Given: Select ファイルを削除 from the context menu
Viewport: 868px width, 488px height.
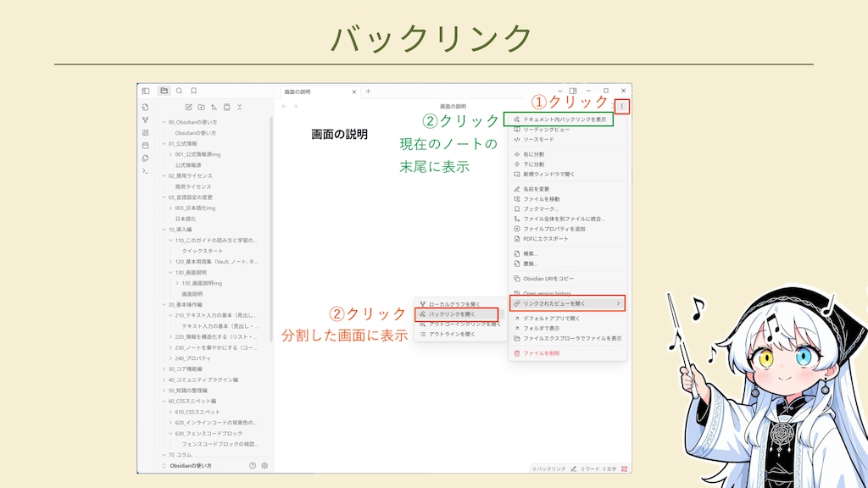Looking at the screenshot, I should pos(541,352).
